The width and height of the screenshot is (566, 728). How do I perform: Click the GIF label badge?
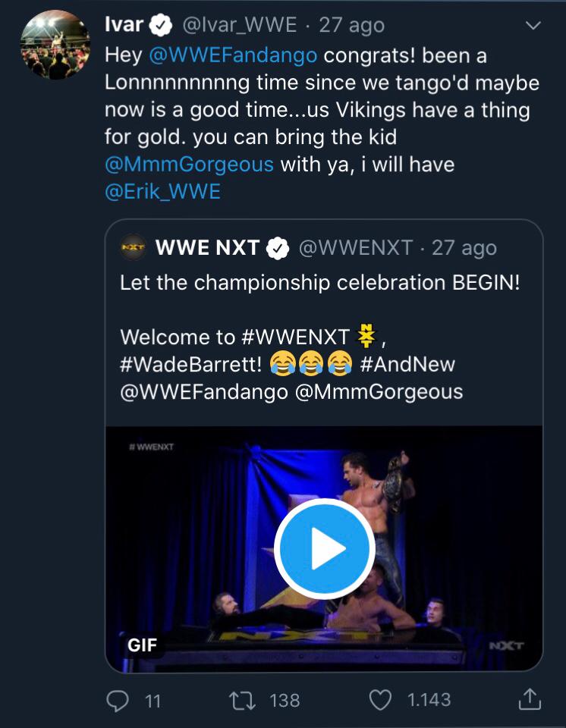tap(142, 645)
